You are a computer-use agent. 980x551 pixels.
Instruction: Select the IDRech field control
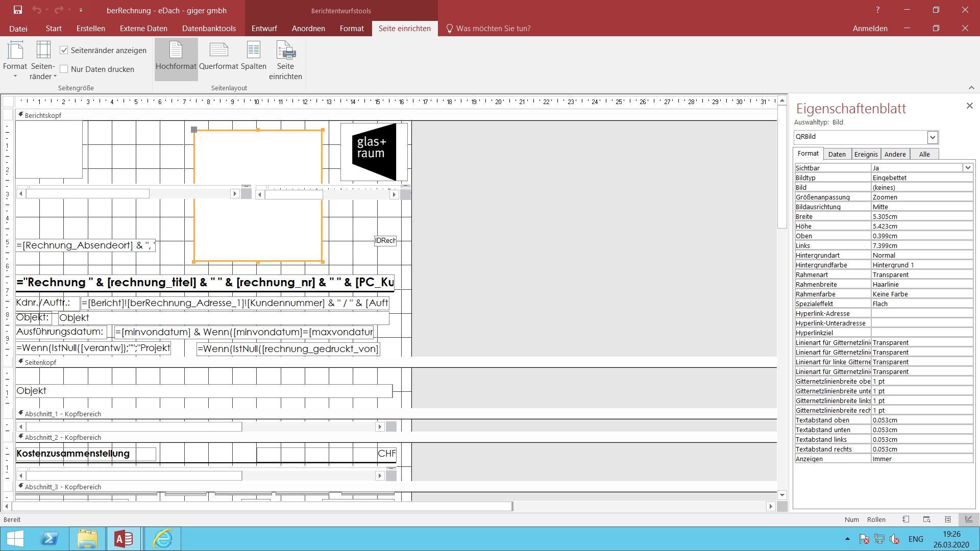click(385, 240)
